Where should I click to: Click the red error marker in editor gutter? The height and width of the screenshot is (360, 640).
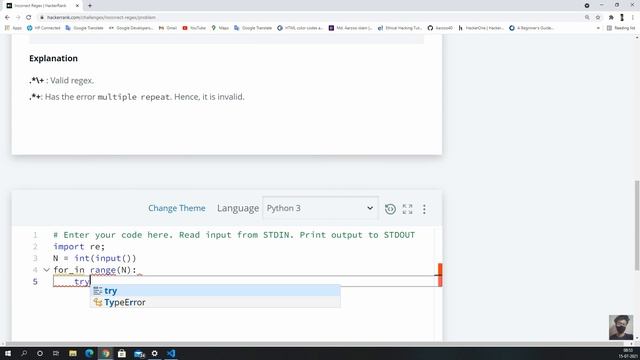[440, 275]
